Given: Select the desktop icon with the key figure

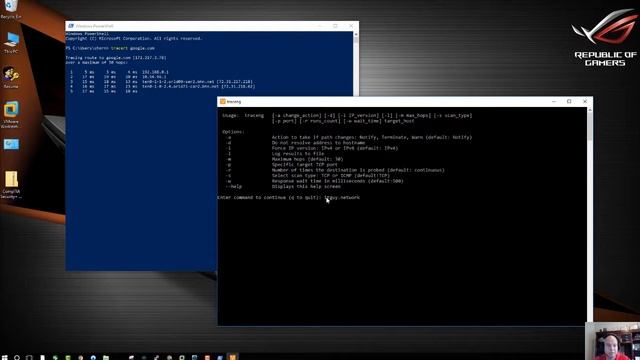Looking at the screenshot, I should pyautogui.click(x=11, y=78).
